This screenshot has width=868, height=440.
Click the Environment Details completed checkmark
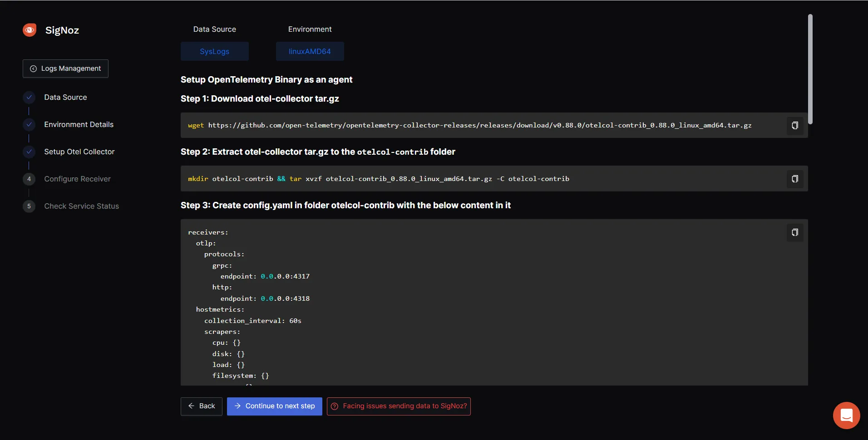[29, 124]
